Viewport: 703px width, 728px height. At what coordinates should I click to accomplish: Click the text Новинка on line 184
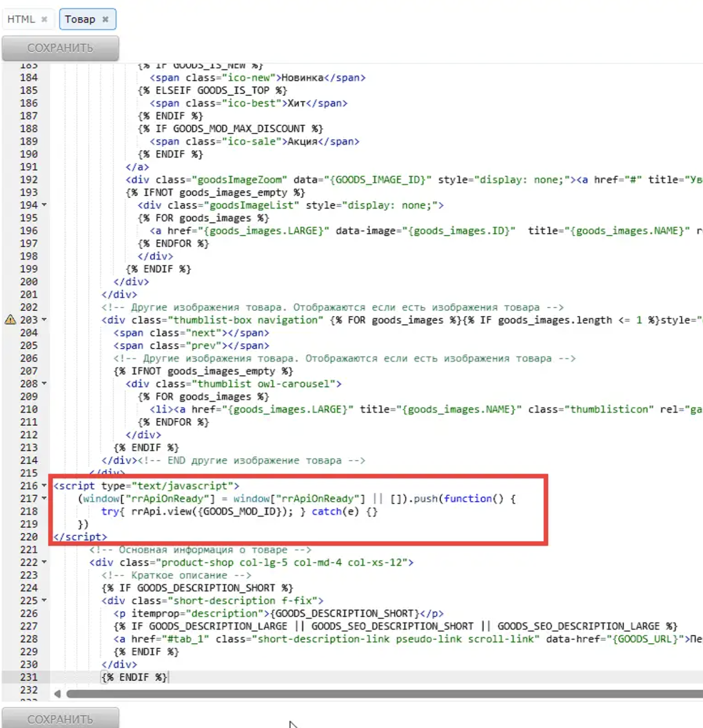tap(303, 78)
